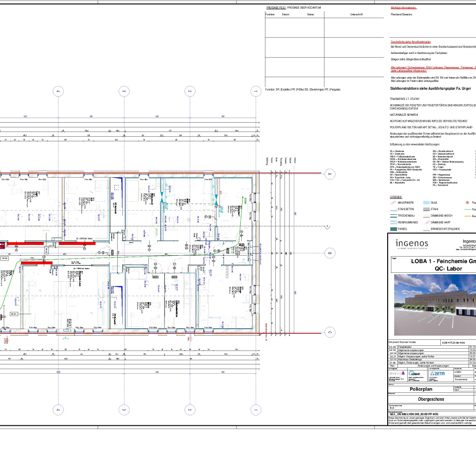Click the LOBA logo in title block

pos(415,373)
